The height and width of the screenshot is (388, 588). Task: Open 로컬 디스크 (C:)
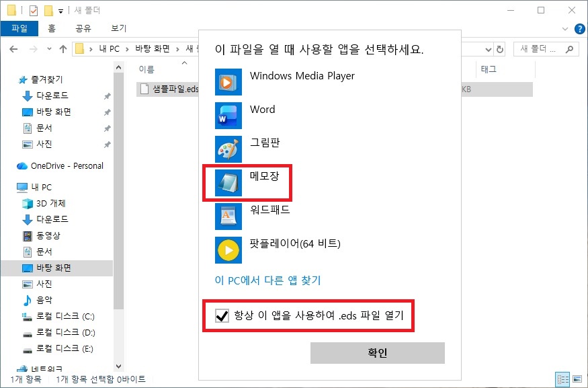coord(65,316)
